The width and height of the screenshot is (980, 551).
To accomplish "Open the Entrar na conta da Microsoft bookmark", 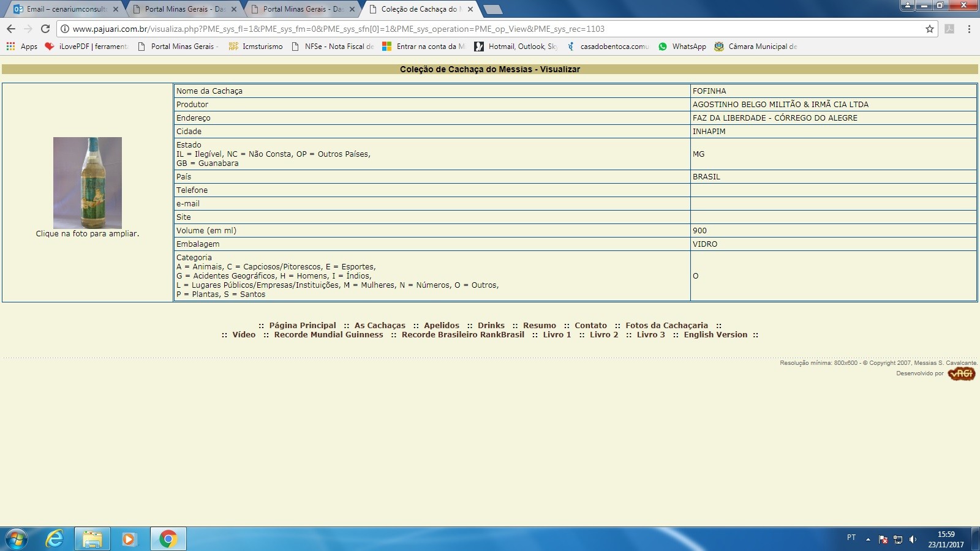I will click(x=424, y=47).
